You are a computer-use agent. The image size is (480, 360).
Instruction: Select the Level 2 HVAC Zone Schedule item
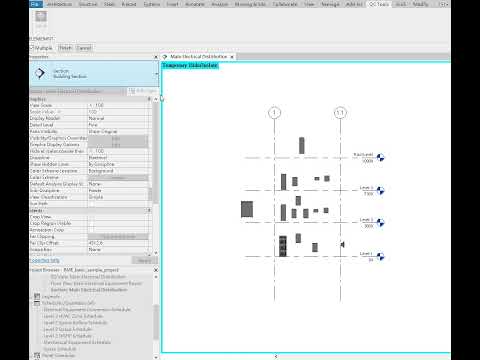click(x=73, y=316)
